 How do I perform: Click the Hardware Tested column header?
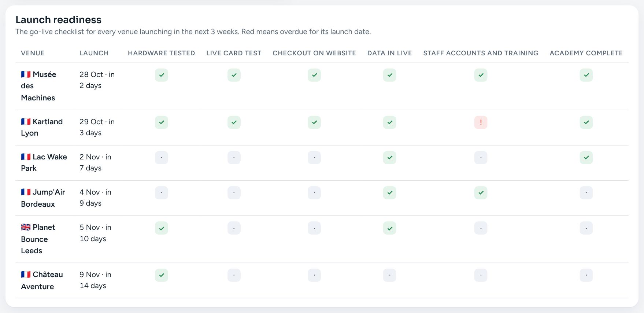[x=162, y=53]
